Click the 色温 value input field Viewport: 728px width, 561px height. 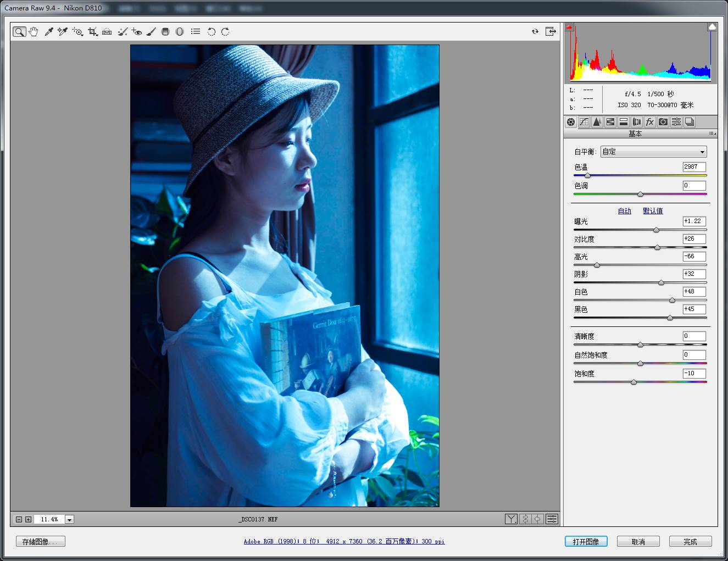[694, 167]
